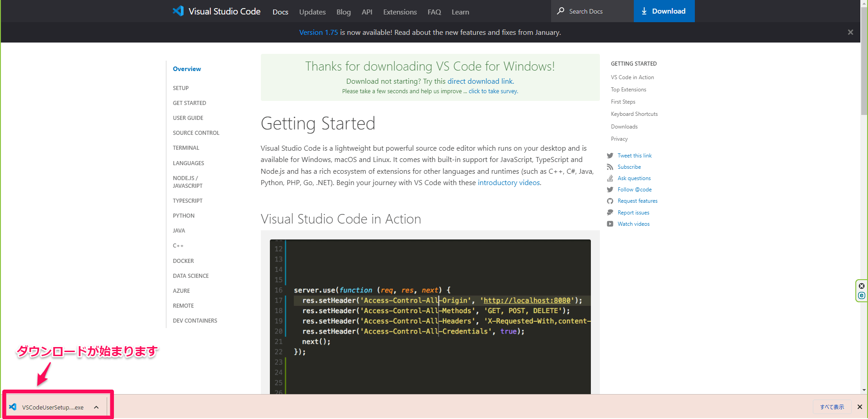Viewport: 868px width, 419px height.
Task: Click the GitHub icon by Request features
Action: tap(610, 201)
